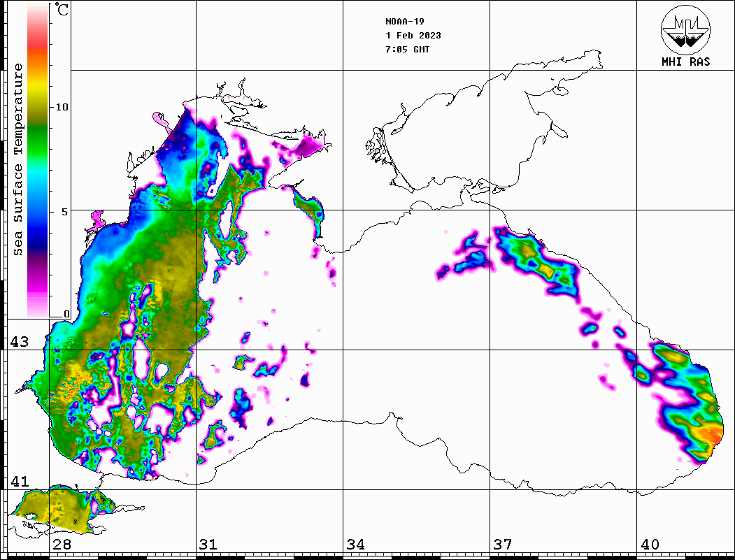The width and height of the screenshot is (735, 560).
Task: Click the MHI RAS logo emblem
Action: tap(685, 29)
